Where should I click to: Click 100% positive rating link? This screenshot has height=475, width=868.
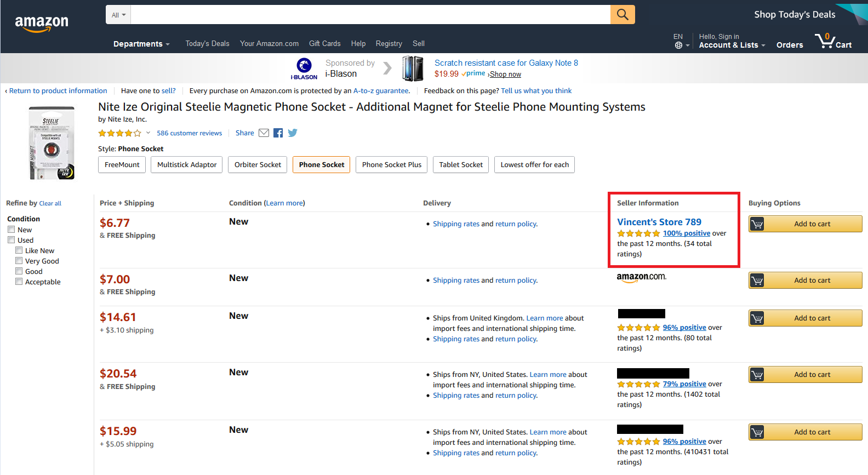point(686,233)
